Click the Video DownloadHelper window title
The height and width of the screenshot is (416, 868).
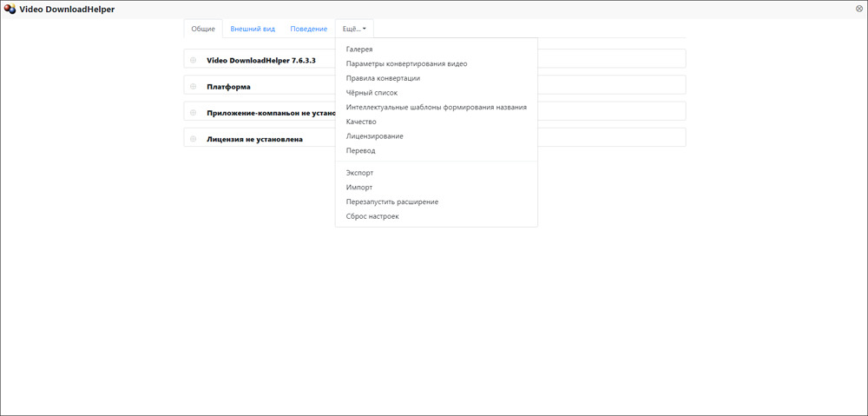point(67,9)
